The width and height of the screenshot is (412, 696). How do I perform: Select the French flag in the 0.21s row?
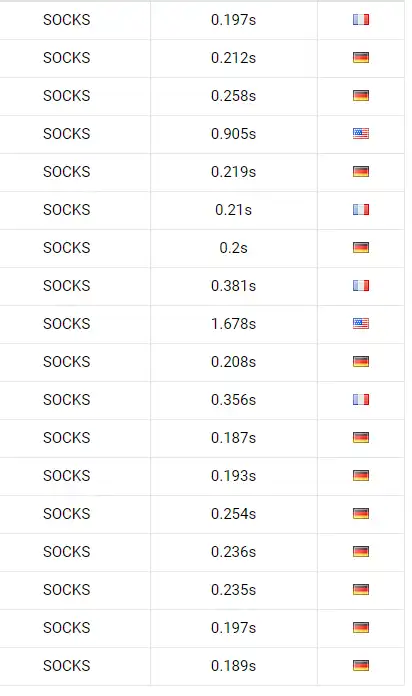[360, 210]
